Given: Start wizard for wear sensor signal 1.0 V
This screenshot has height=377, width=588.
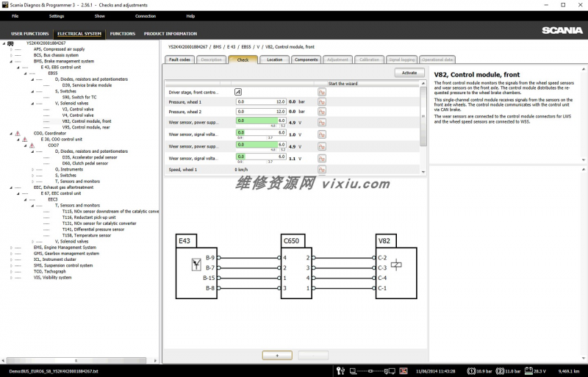Looking at the screenshot, I should [322, 134].
